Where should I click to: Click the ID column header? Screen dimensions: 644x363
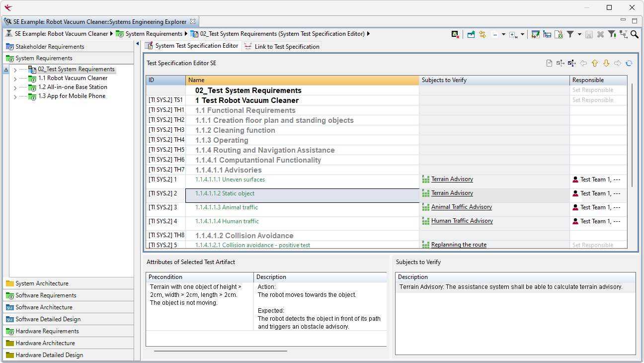165,80
